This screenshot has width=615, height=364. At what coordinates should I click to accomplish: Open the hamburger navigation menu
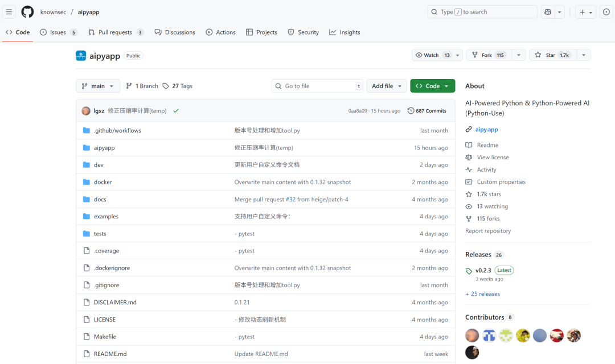click(x=9, y=12)
